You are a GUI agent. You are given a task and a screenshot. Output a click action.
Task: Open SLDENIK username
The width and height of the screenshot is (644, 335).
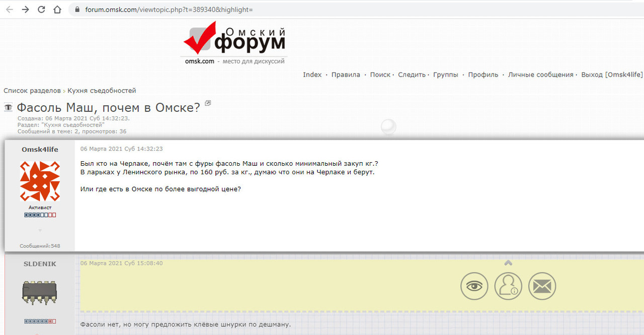pos(40,264)
